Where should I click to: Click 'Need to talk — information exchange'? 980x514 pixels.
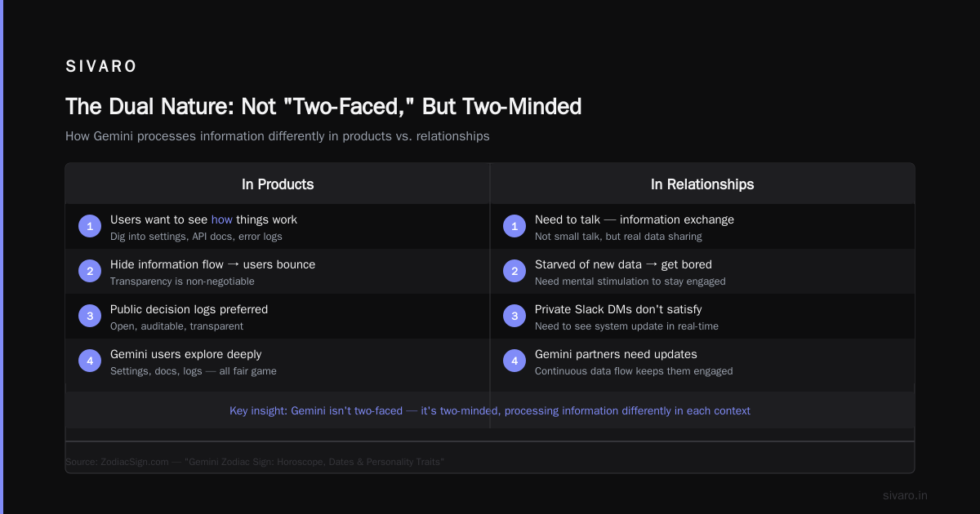635,219
